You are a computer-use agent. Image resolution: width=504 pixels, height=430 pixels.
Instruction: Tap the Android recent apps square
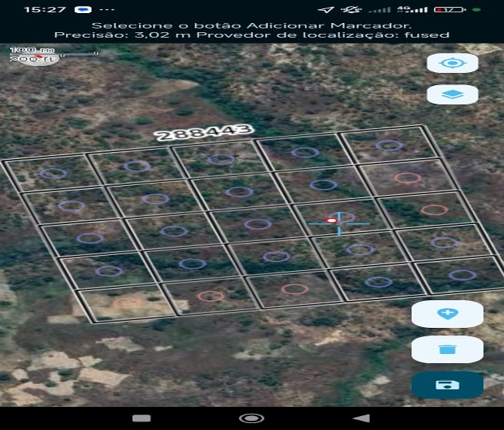click(141, 418)
